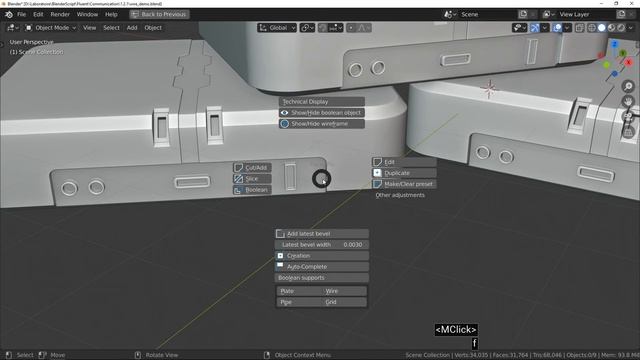Click the view layer browse icon
This screenshot has width=640, height=360.
[x=548, y=14]
